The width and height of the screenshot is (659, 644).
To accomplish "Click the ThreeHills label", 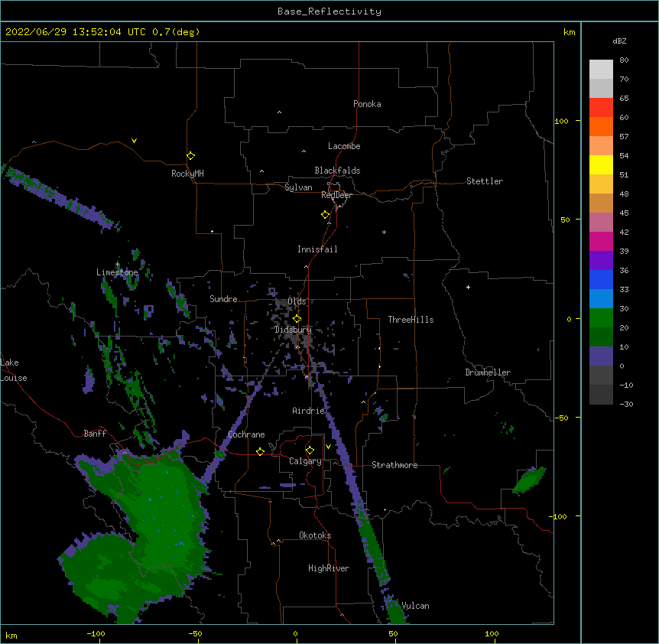I will pyautogui.click(x=411, y=320).
